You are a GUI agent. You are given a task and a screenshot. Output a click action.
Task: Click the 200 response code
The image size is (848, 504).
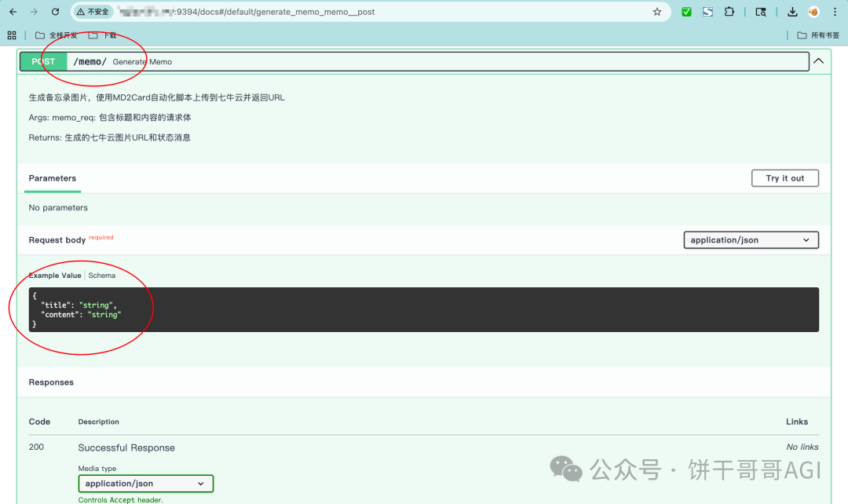pyautogui.click(x=36, y=447)
